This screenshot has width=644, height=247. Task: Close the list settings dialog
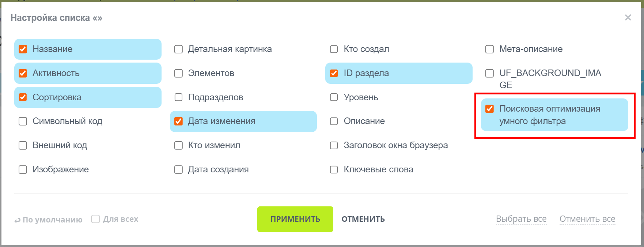coord(628,18)
